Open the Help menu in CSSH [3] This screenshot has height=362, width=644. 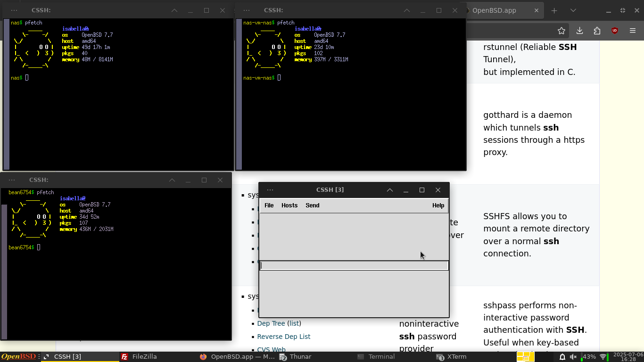point(438,206)
